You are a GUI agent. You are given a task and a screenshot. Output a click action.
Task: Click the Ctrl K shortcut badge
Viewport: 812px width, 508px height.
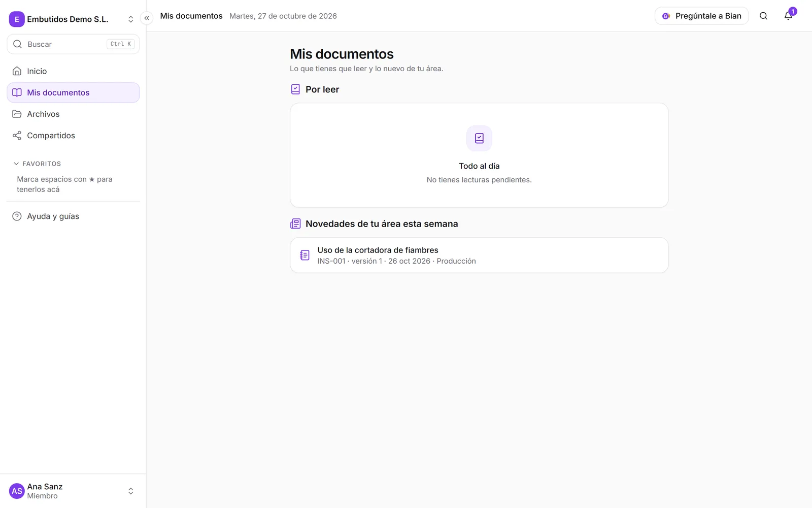point(121,44)
